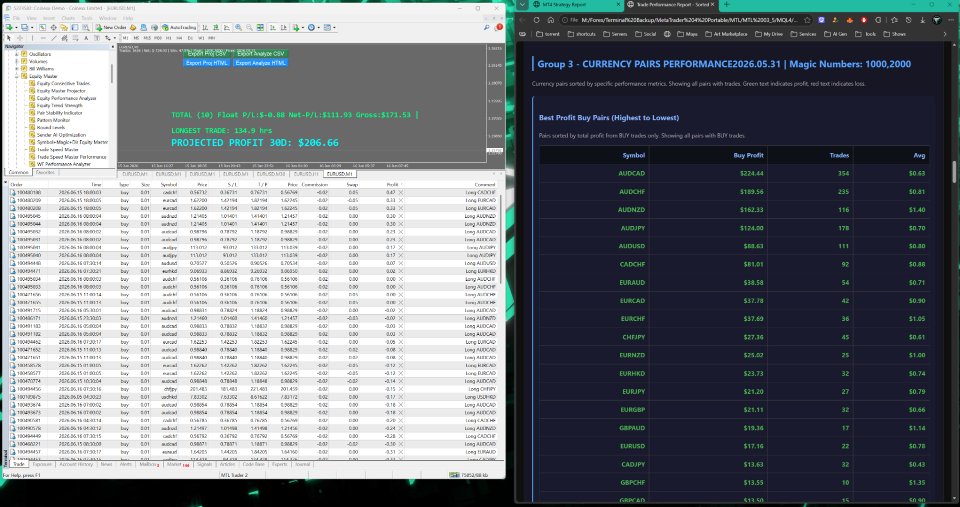The image size is (960, 507).
Task: Open the File menu in MetaTrader
Action: pos(17,18)
